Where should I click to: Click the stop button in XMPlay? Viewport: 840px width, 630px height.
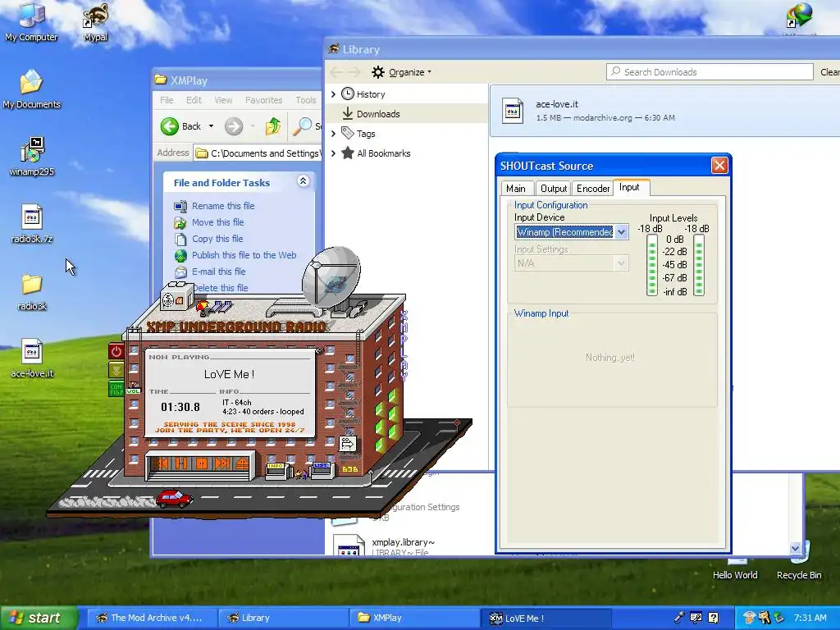point(202,463)
